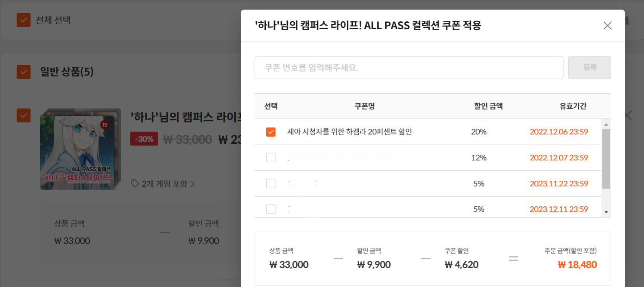Viewport: 644px width, 287px height.
Task: Select the 5% coupon expiring 2023.12.11
Action: pyautogui.click(x=271, y=209)
